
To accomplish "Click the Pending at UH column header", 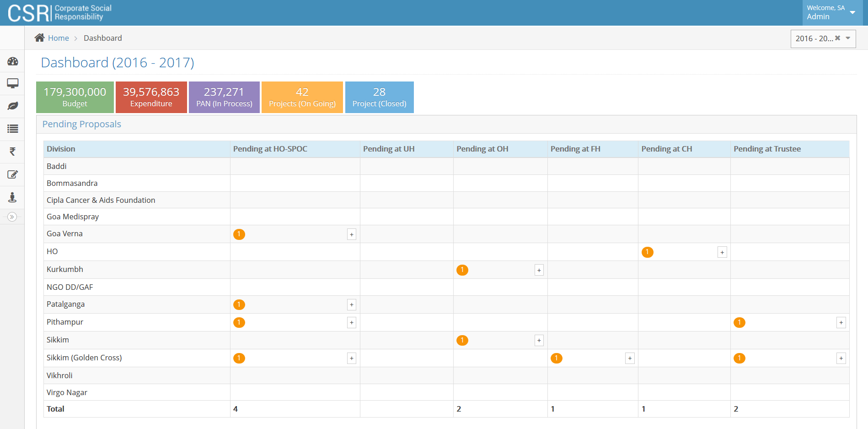I will 407,149.
